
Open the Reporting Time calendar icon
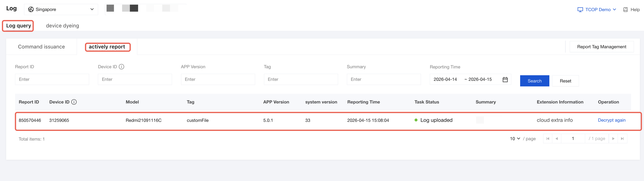click(505, 79)
